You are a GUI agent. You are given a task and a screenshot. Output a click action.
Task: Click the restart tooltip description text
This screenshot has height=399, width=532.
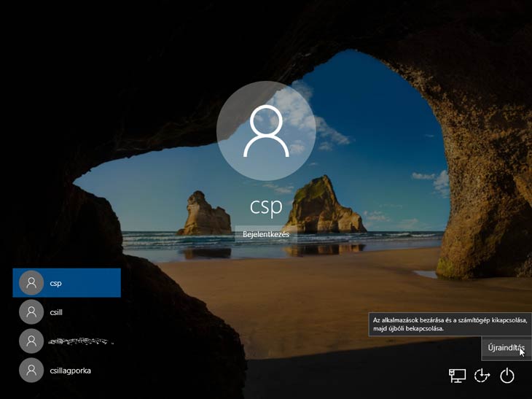coord(450,324)
